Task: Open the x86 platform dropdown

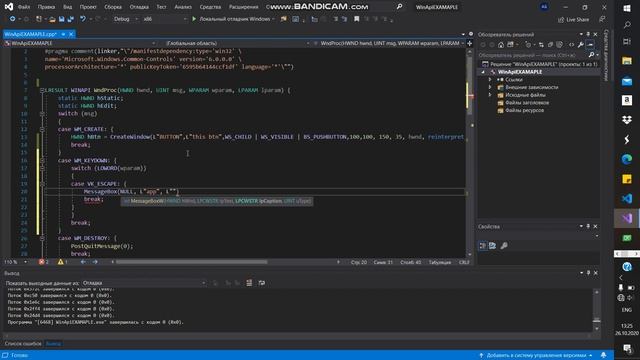Action: coord(164,19)
